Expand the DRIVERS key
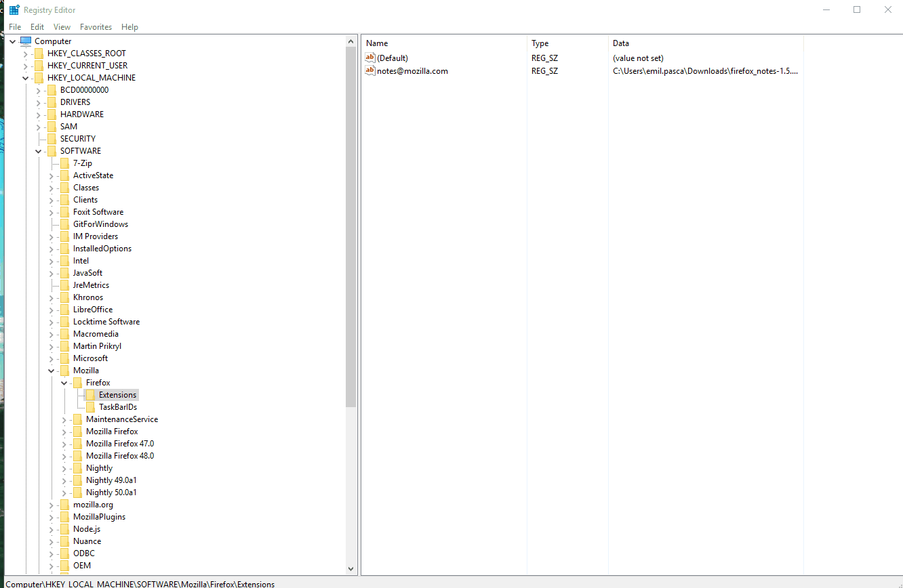 (39, 102)
